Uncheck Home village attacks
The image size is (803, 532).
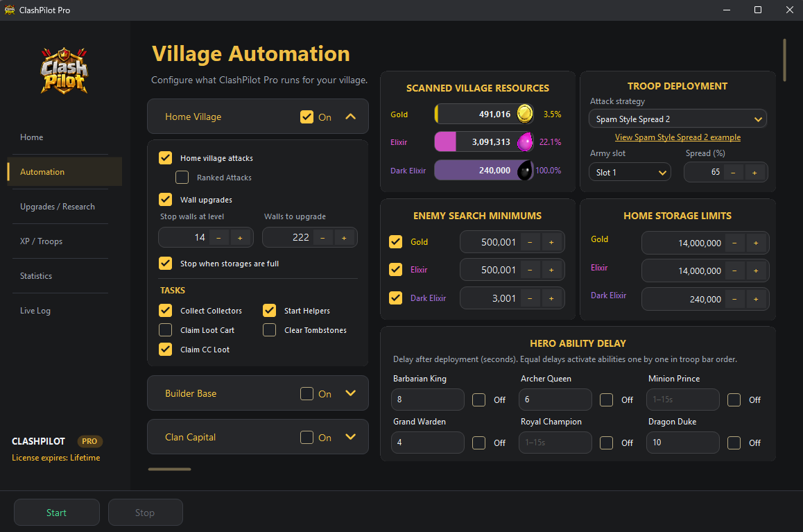[x=166, y=157]
